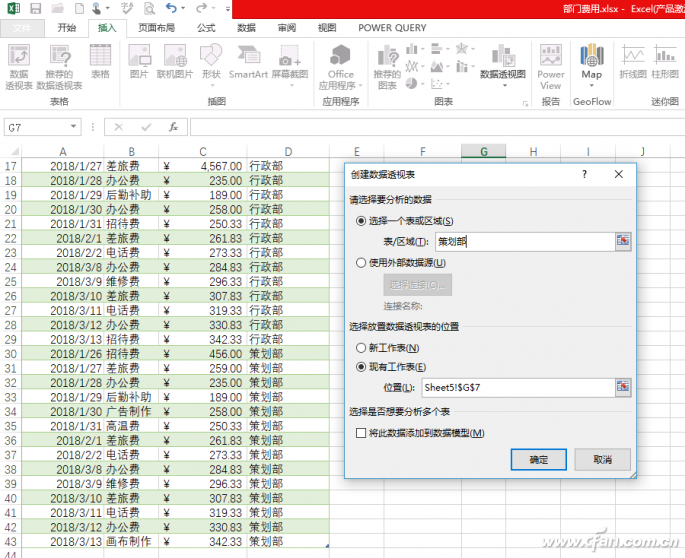Expand the Office Apps dropdown arrow
Image resolution: width=685 pixels, height=558 pixels.
360,86
